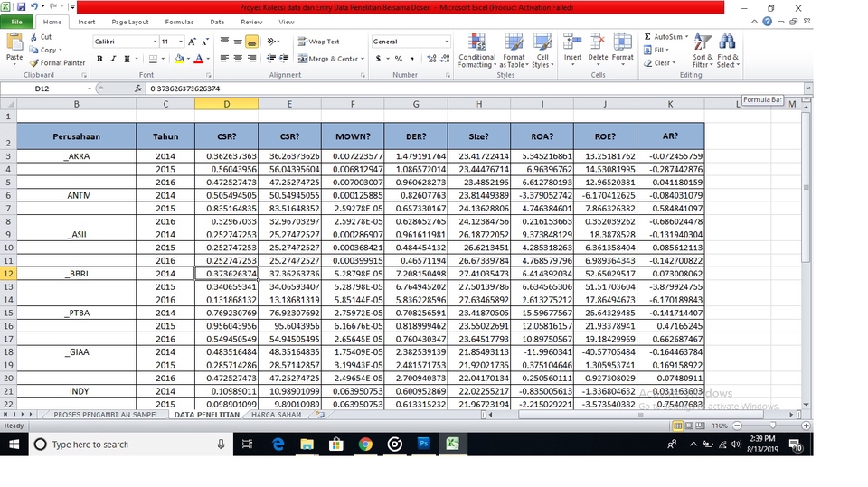Select middle vertical alignment
The height and width of the screenshot is (487, 868).
pos(238,42)
